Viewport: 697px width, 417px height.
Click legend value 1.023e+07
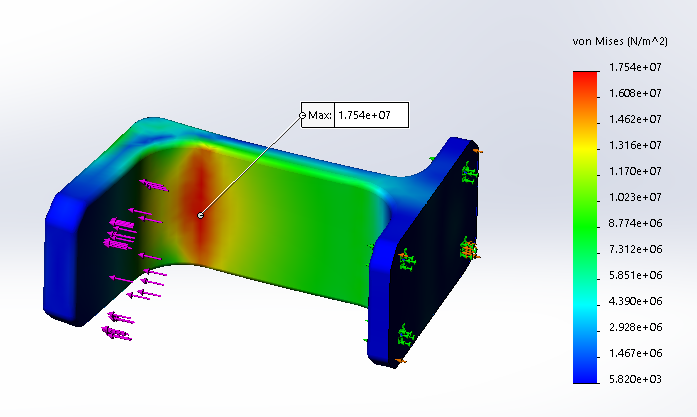[x=635, y=197]
